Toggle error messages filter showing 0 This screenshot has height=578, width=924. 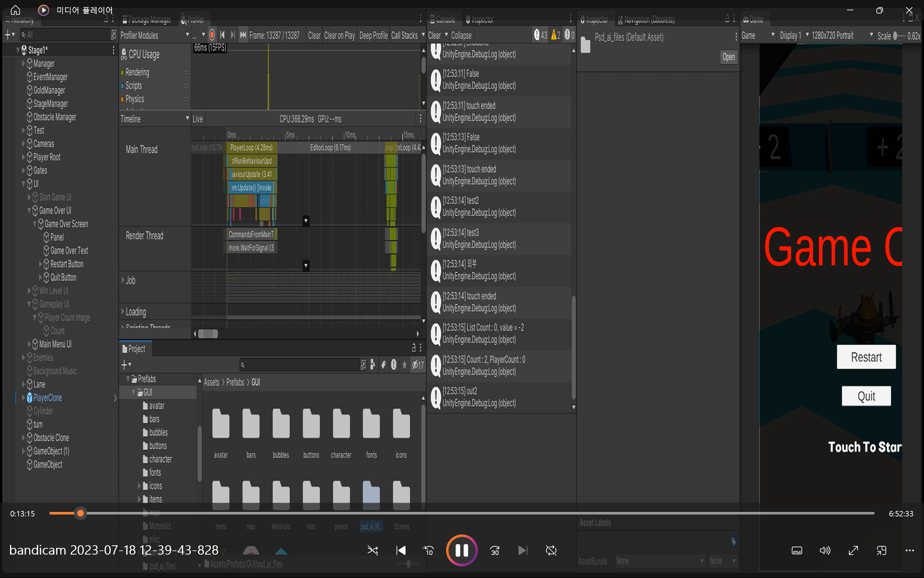coord(569,35)
